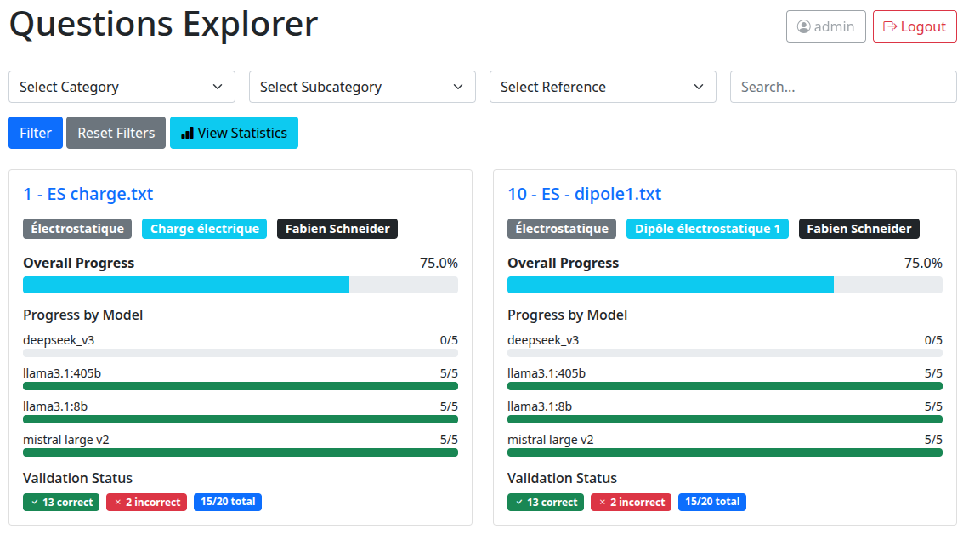Click the Reset Filters button

pos(116,133)
